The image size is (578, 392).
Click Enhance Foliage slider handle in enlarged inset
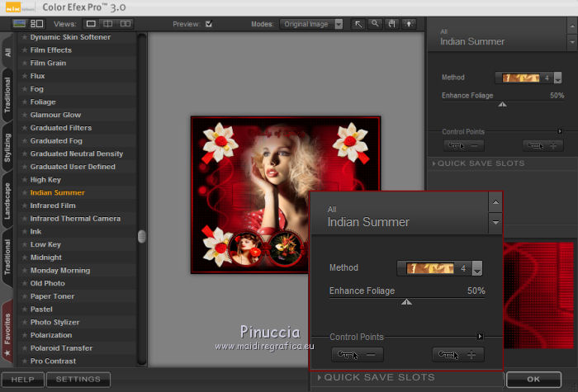[405, 303]
